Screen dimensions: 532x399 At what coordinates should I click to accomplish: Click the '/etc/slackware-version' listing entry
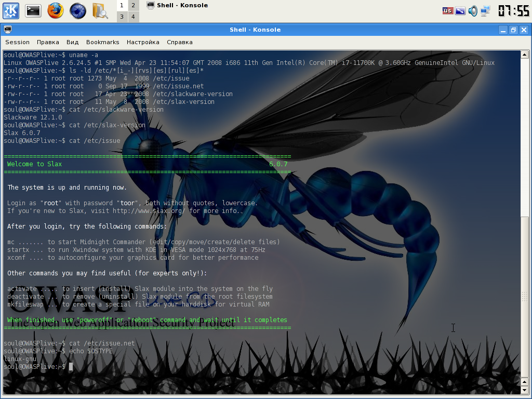point(193,94)
